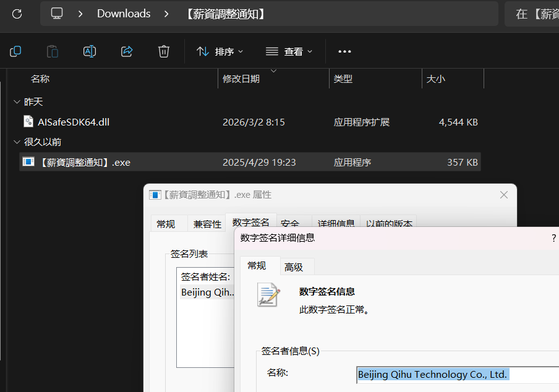The width and height of the screenshot is (559, 392).
Task: Click the copy icon in toolbar
Action: (x=15, y=51)
